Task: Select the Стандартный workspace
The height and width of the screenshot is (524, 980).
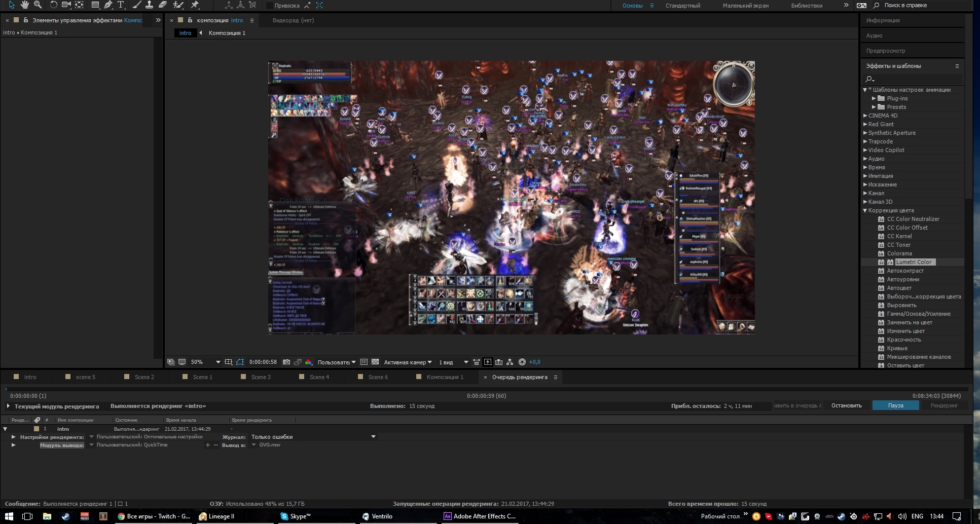Action: (x=683, y=6)
